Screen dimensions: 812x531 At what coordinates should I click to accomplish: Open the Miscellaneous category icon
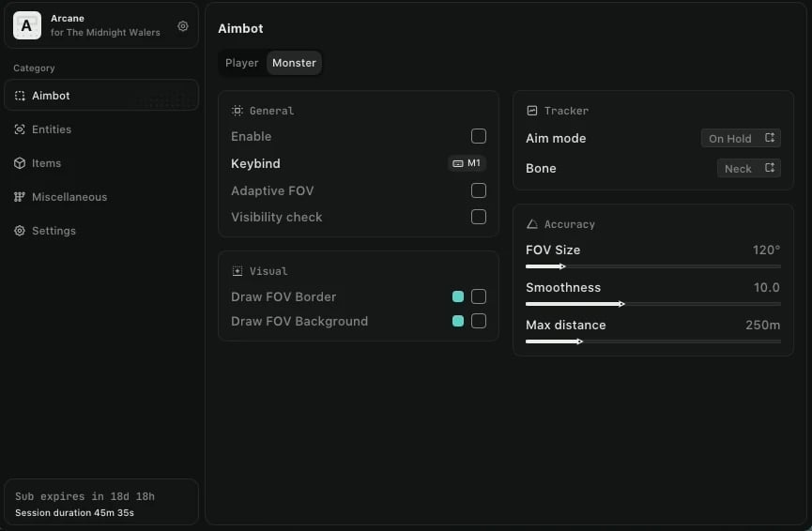tap(20, 197)
